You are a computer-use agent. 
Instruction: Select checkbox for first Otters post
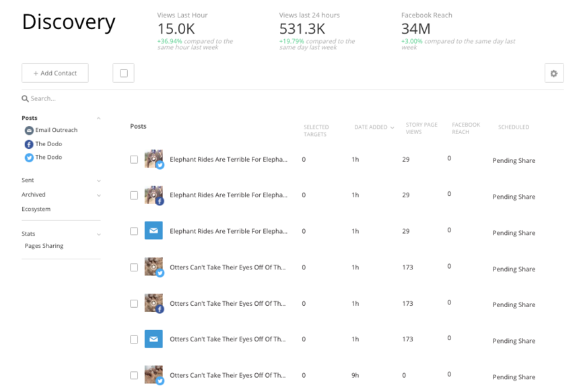click(x=134, y=267)
